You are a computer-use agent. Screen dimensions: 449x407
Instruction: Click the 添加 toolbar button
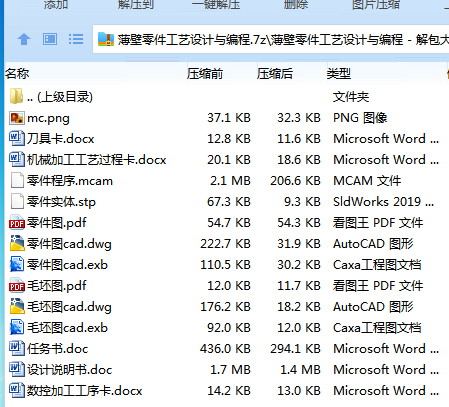click(56, 4)
